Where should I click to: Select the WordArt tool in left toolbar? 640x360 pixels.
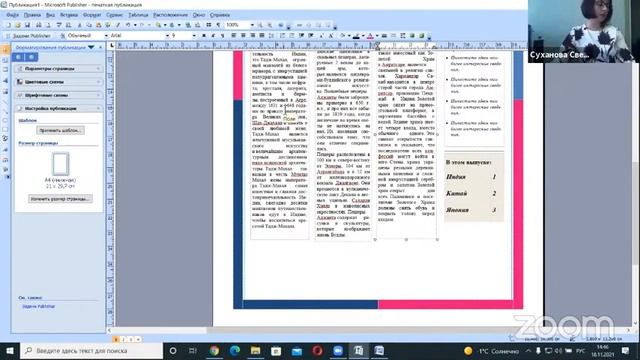pyautogui.click(x=5, y=80)
